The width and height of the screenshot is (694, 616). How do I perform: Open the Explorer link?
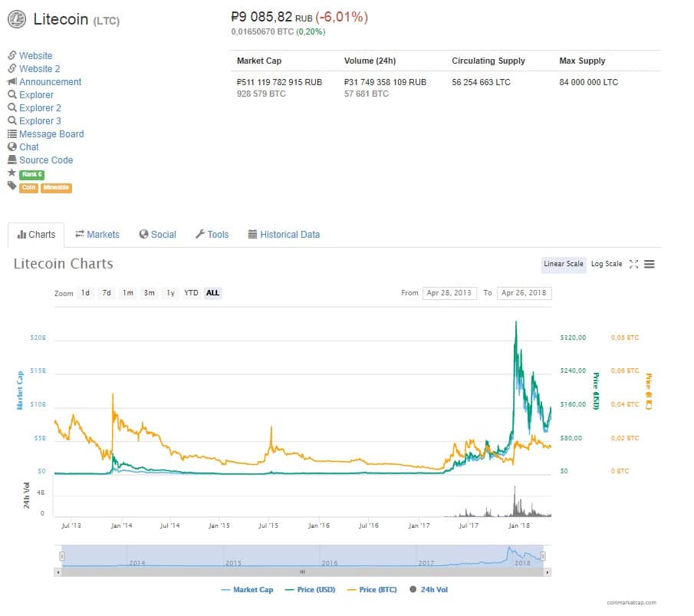(36, 95)
